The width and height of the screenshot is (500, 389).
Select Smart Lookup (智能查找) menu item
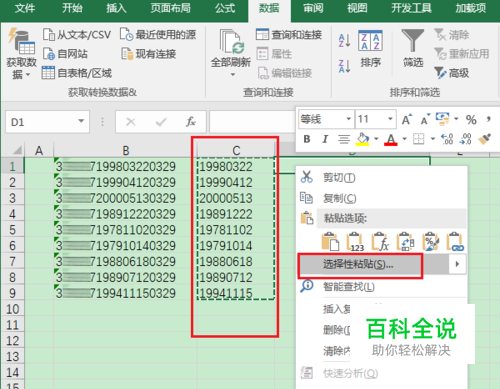pos(381,286)
